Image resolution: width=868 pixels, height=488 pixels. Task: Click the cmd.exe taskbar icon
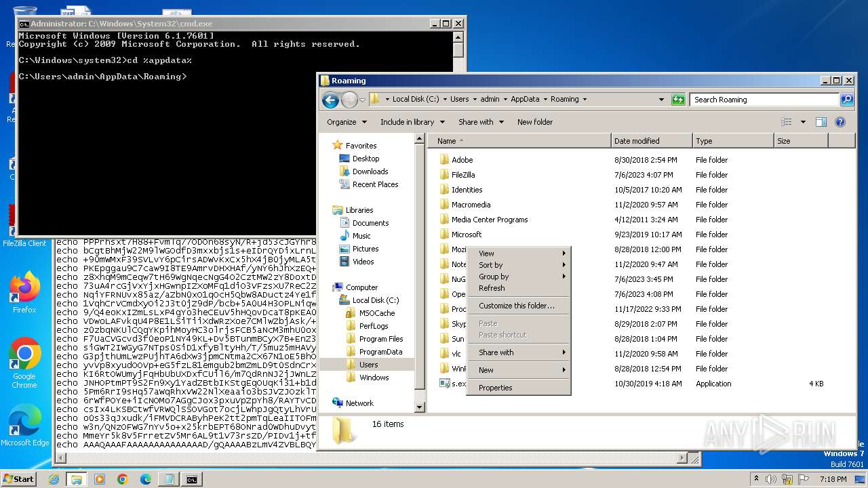(x=192, y=479)
